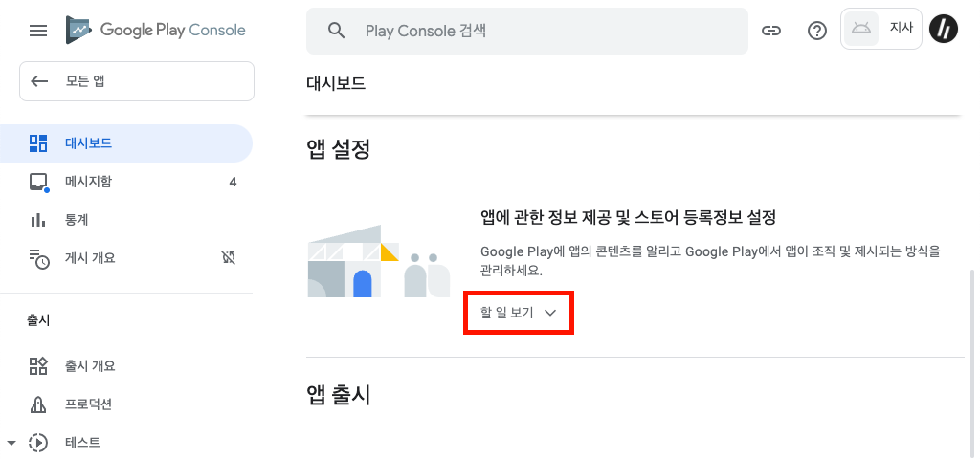980x459 pixels.
Task: Click the 모든 앱 back button
Action: coord(137,81)
